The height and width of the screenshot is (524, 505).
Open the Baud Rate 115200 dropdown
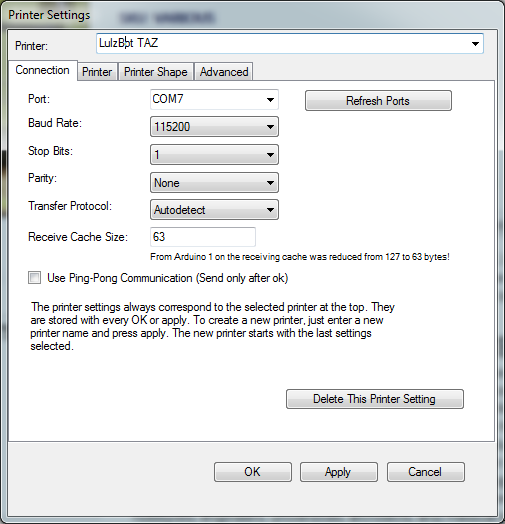(214, 127)
